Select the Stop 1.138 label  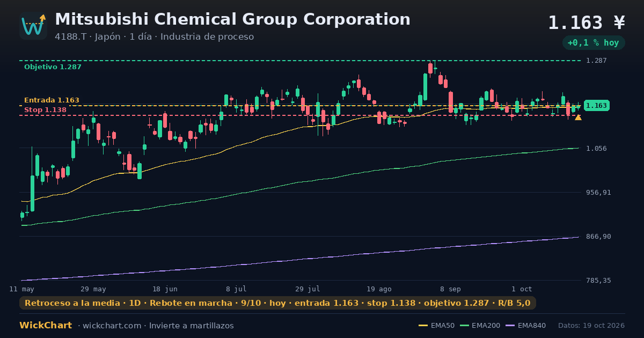[x=45, y=110]
